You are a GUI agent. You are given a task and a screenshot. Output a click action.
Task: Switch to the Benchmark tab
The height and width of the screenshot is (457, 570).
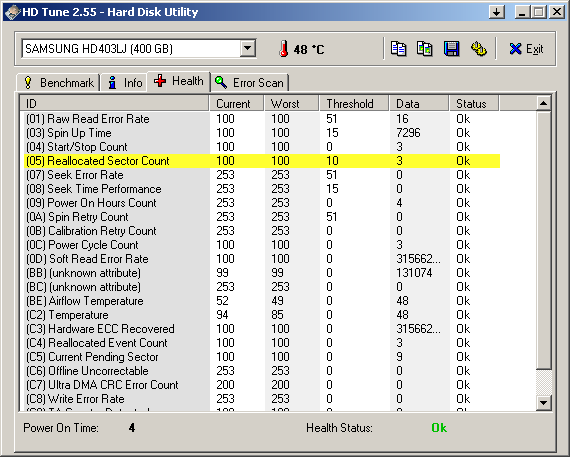click(x=59, y=83)
